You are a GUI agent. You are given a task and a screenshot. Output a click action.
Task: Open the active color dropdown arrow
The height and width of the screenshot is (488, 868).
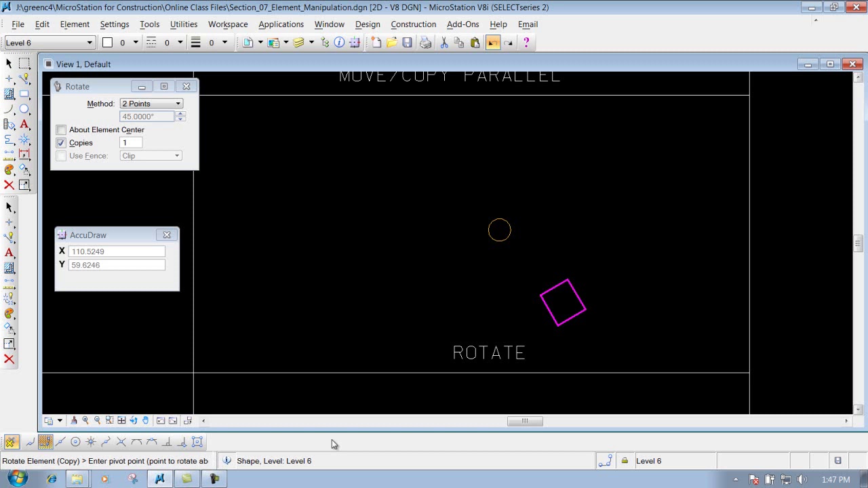pyautogui.click(x=135, y=43)
